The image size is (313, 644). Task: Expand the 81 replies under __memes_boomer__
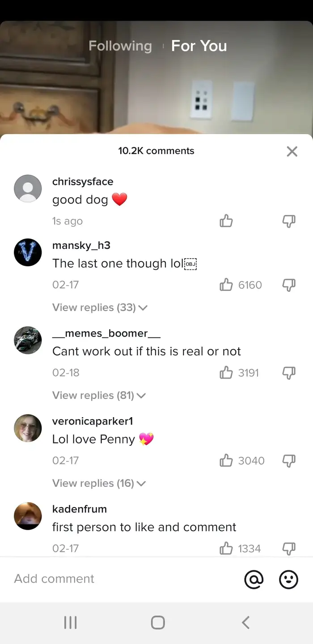pos(99,395)
